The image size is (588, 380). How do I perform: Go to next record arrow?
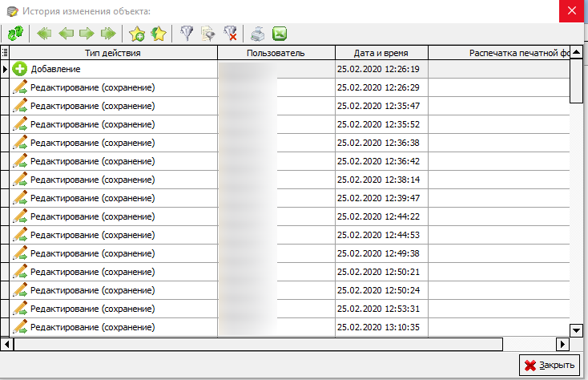87,34
